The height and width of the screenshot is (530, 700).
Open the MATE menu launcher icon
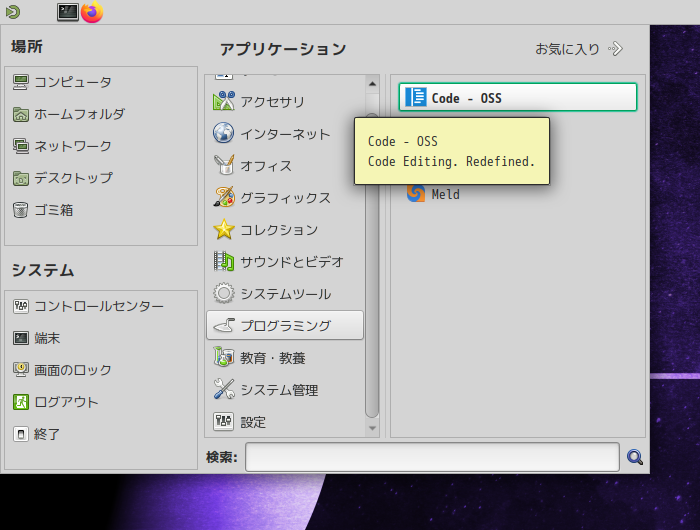(13, 12)
